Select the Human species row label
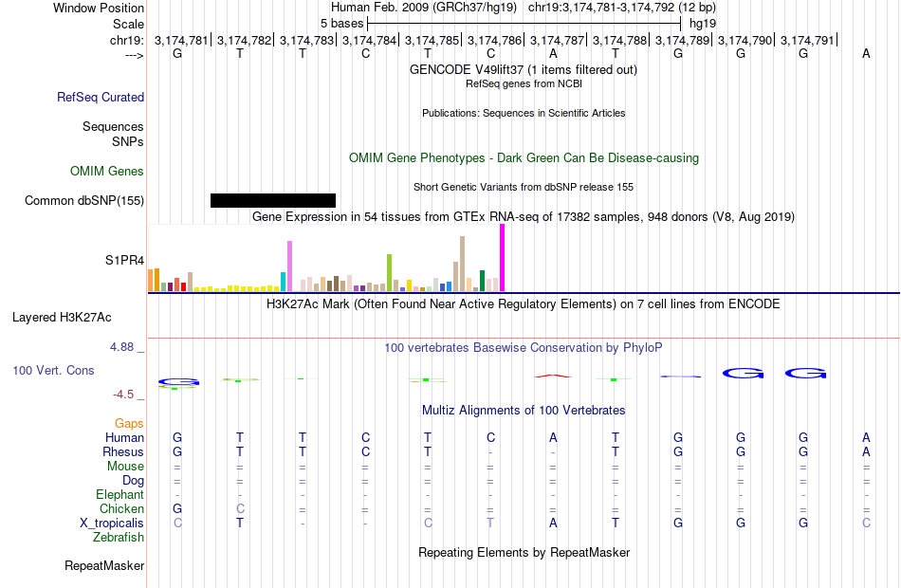This screenshot has height=588, width=901. tap(124, 438)
